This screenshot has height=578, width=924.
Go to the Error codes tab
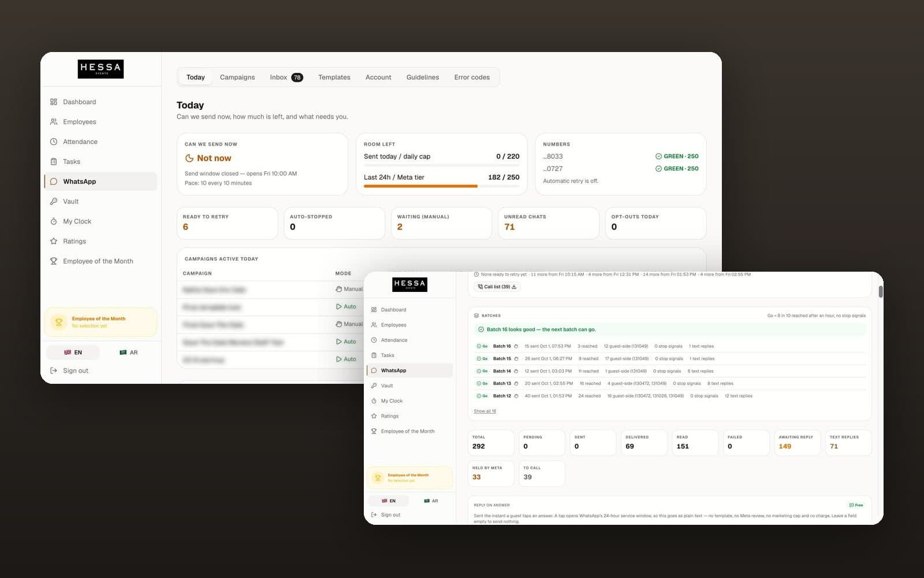coord(472,77)
